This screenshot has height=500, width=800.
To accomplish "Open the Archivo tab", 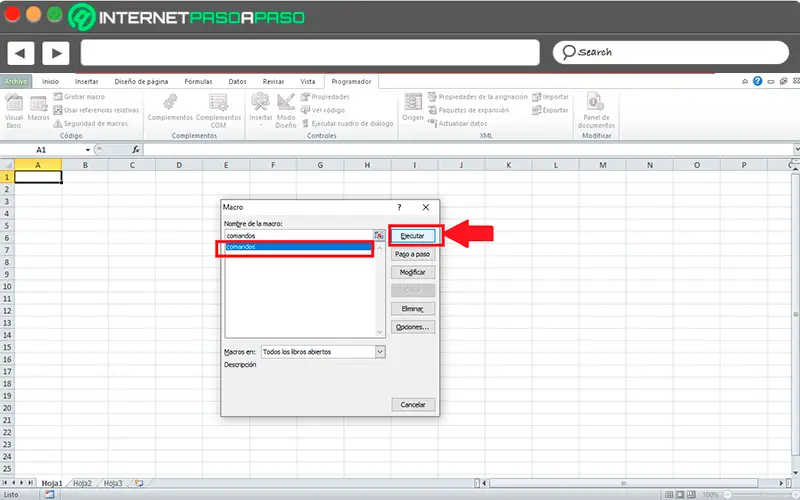I will pos(16,81).
